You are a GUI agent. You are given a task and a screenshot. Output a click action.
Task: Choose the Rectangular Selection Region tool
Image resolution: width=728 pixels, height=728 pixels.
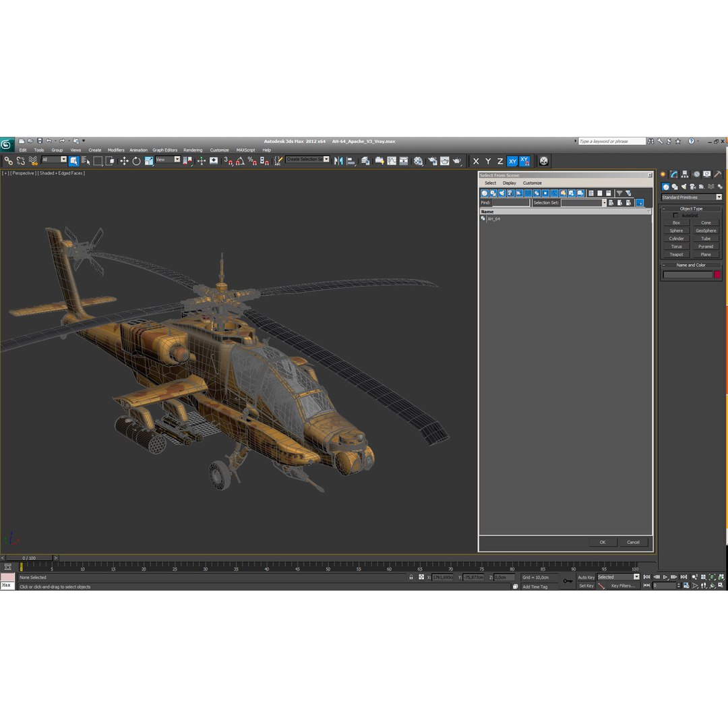click(98, 161)
